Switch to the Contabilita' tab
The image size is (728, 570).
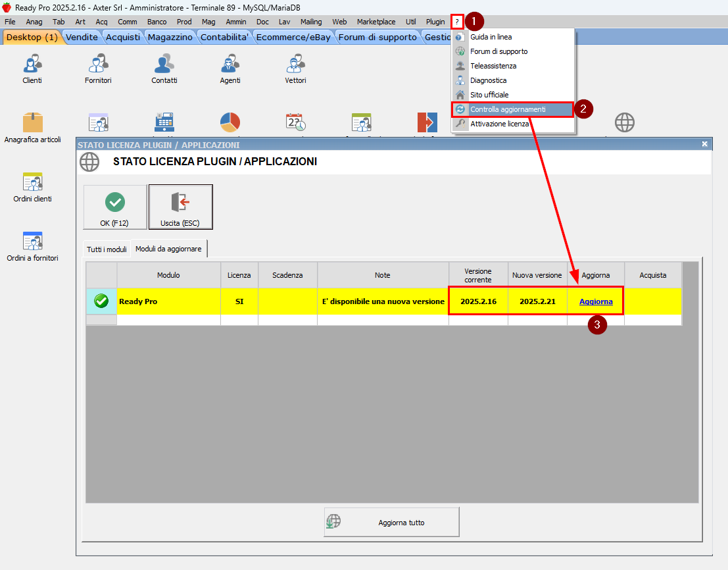coord(224,37)
